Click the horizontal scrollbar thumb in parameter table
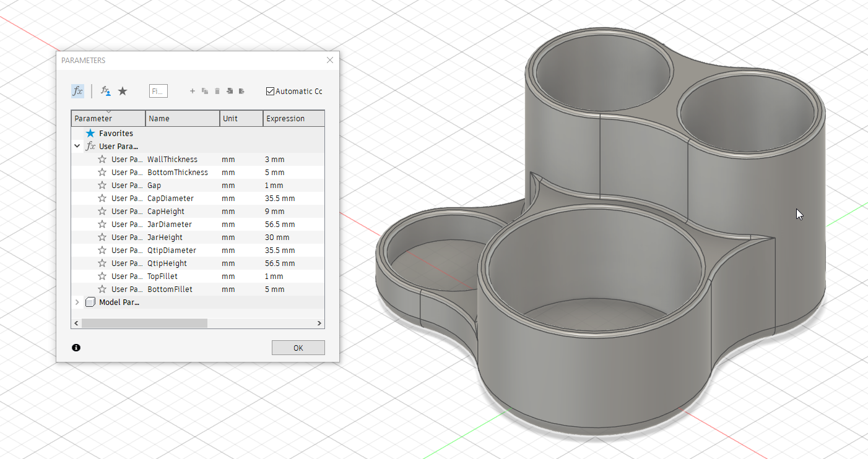The width and height of the screenshot is (868, 459). 144,324
